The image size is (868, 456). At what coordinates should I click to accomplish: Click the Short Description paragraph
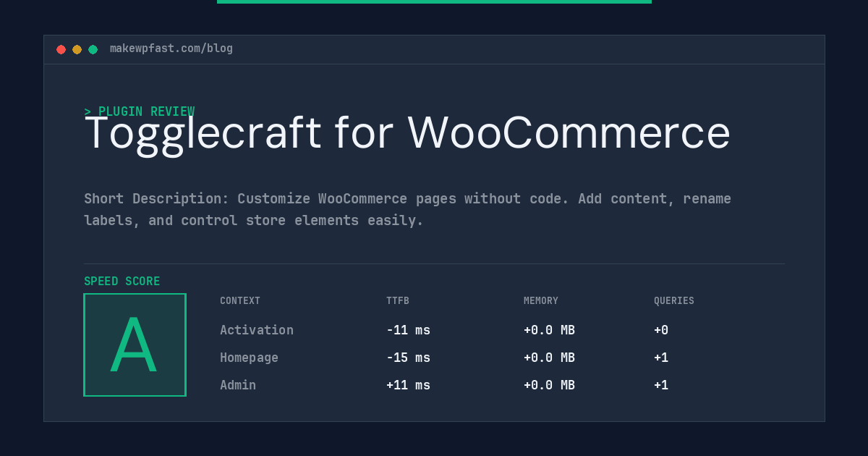(x=407, y=209)
